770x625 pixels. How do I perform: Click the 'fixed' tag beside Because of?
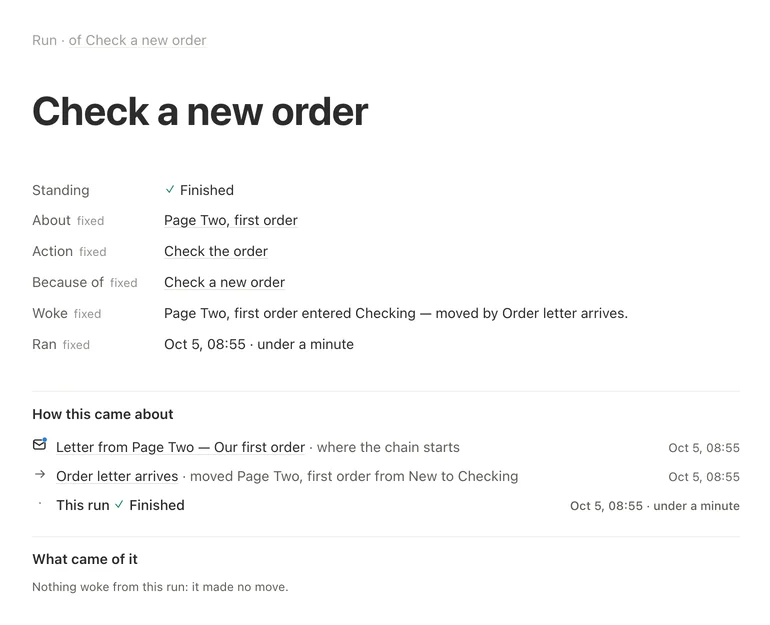click(124, 283)
